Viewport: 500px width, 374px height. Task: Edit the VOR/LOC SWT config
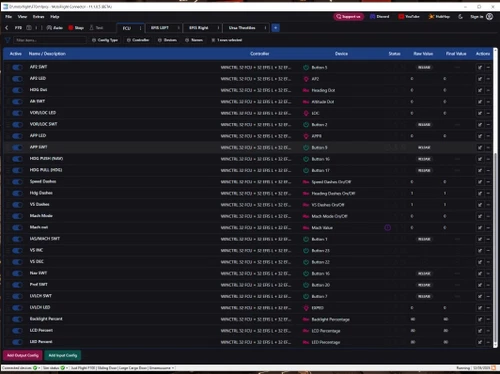480,125
